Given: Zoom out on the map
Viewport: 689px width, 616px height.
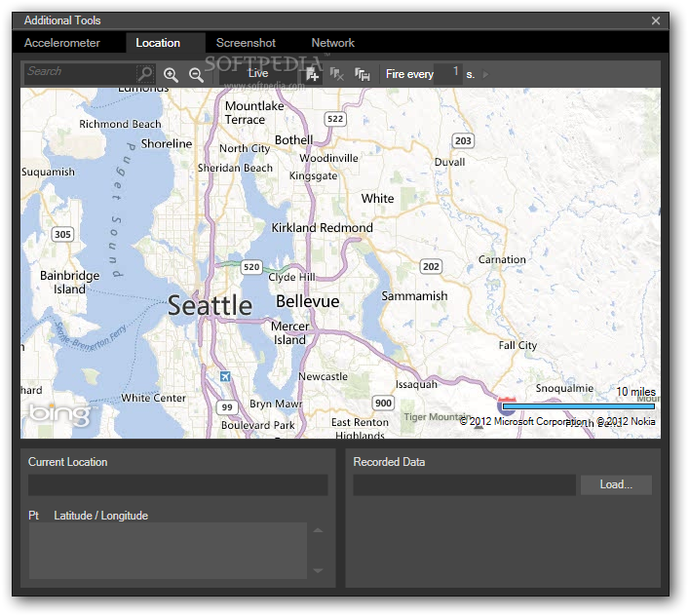Looking at the screenshot, I should pos(196,75).
